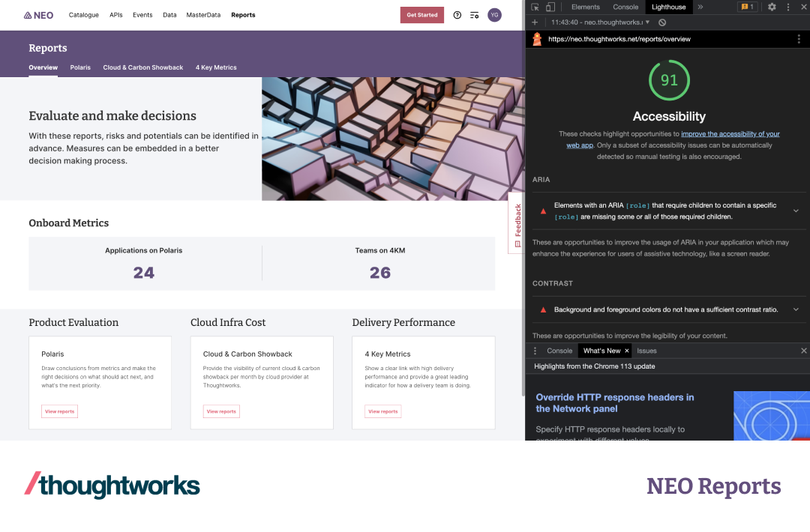810x532 pixels.
Task: Click the Get Started button
Action: pos(422,15)
